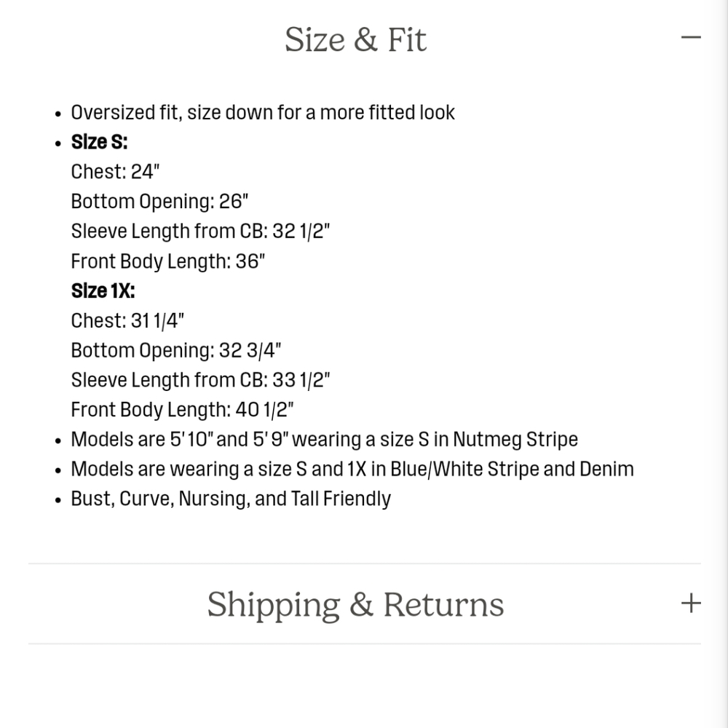Image resolution: width=728 pixels, height=728 pixels.
Task: Click the Size & Fit heading
Action: pos(355,39)
